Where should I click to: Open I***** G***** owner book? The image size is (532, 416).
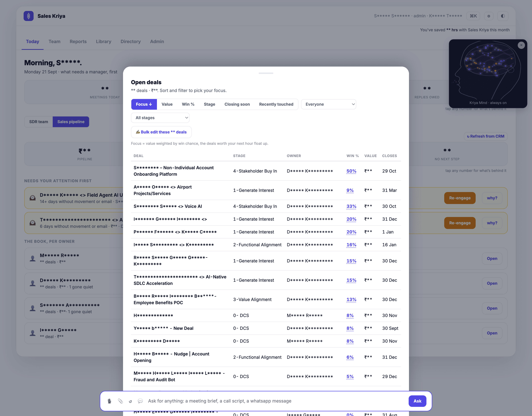[x=492, y=333]
